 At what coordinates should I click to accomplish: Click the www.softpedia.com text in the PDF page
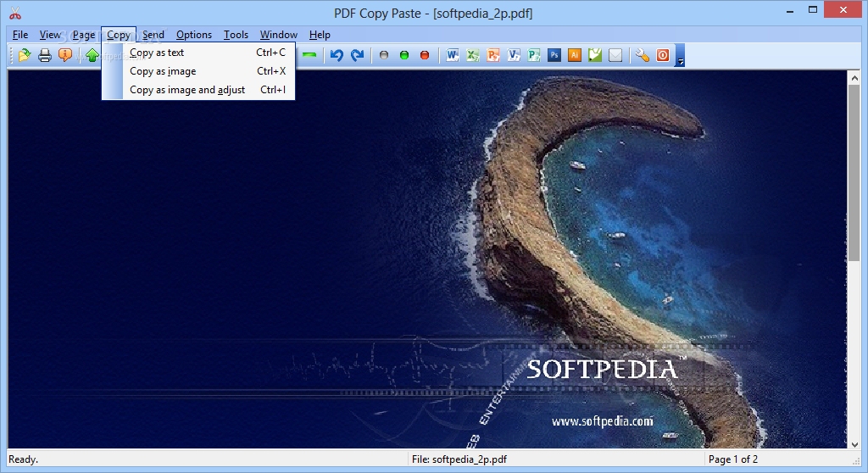point(603,421)
